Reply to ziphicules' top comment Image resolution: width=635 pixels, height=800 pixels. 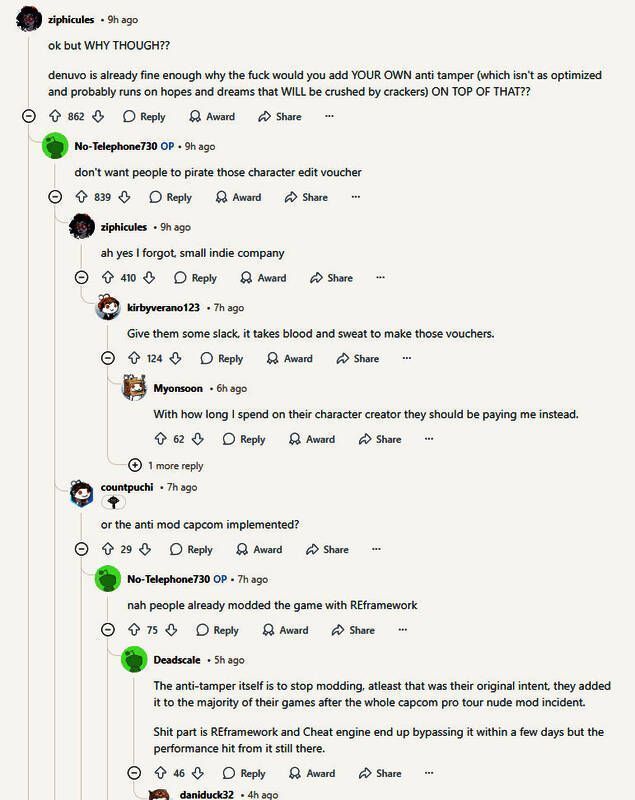coord(143,117)
